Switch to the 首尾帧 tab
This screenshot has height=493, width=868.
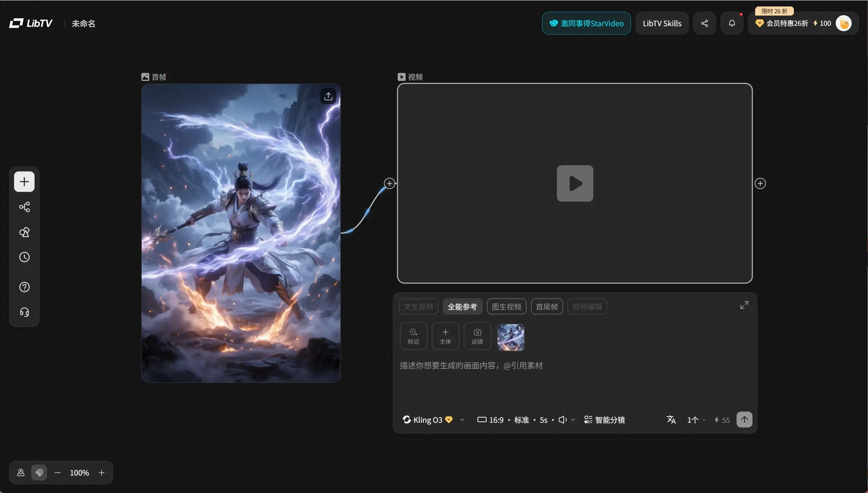tap(547, 307)
